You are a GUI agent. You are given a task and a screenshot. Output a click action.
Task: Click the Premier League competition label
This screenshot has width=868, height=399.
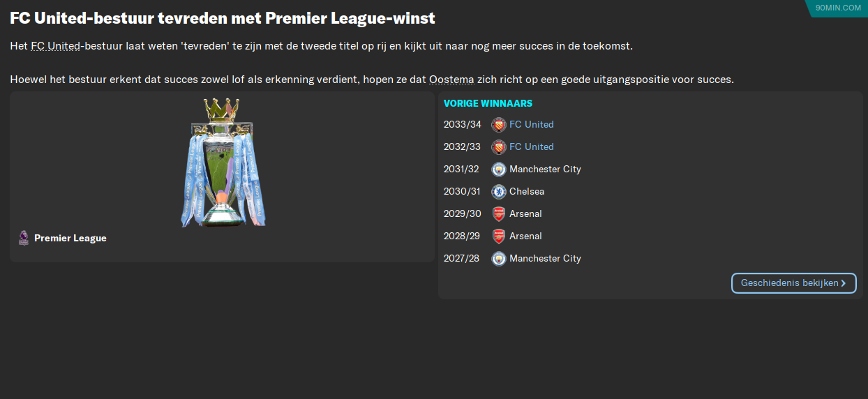(x=70, y=239)
